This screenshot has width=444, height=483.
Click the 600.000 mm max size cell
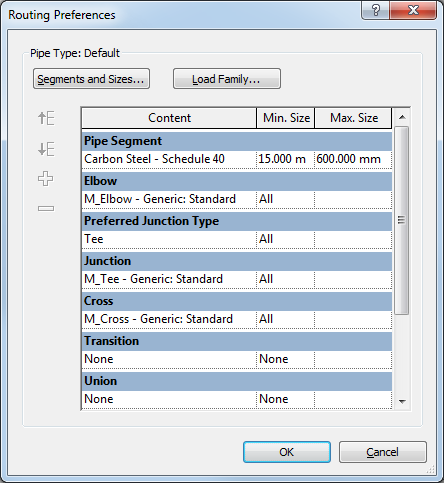pyautogui.click(x=353, y=159)
